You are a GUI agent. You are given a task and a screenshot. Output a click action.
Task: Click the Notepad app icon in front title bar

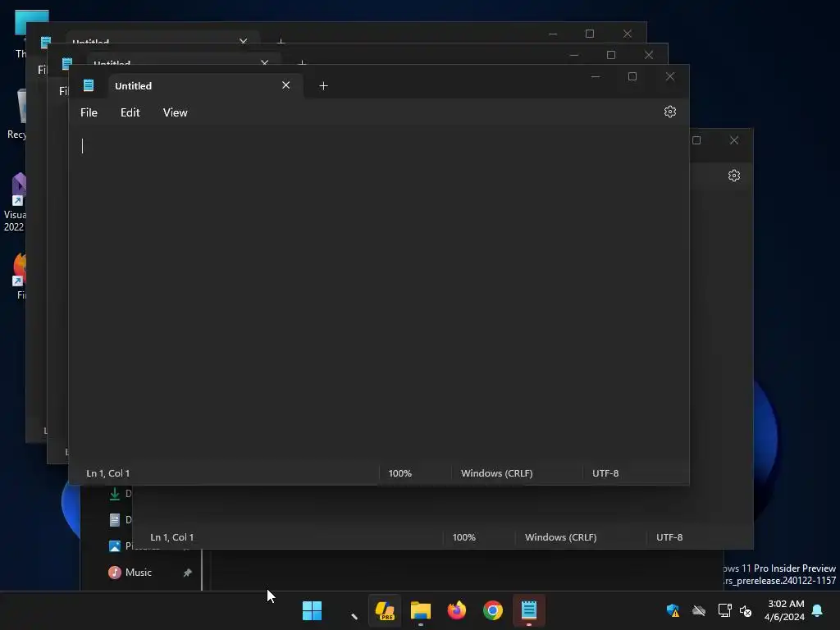(x=89, y=85)
